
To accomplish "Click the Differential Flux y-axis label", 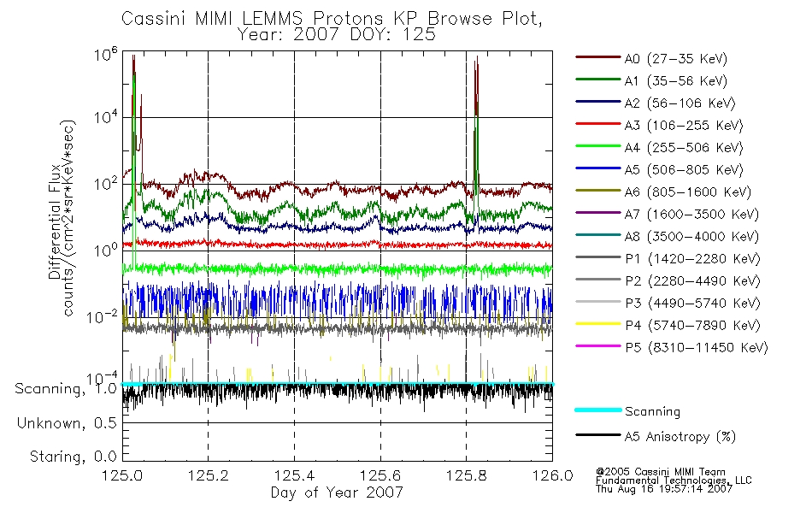I will tap(55, 221).
